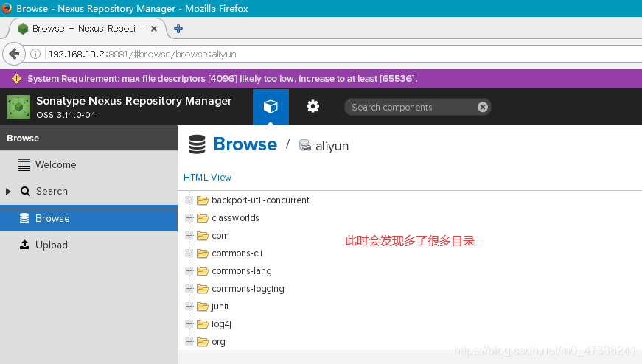Click the Sonatype Nexus Repository Manager title
Screen dimensions: 642x364
click(x=134, y=101)
